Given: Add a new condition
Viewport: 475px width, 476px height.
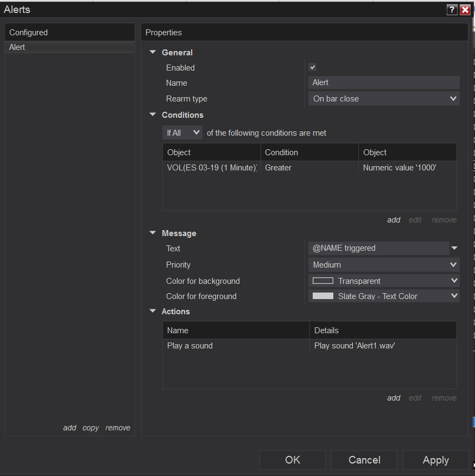Looking at the screenshot, I should [394, 220].
